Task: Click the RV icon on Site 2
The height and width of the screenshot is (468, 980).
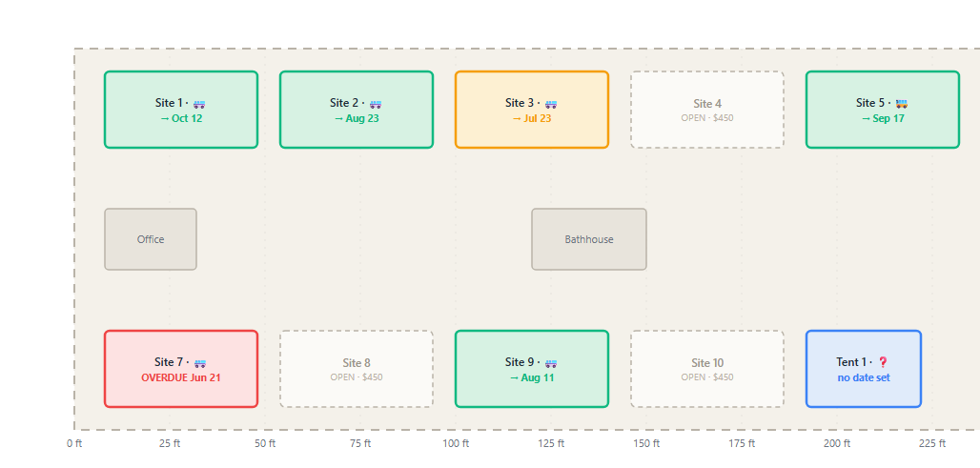Action: (376, 104)
